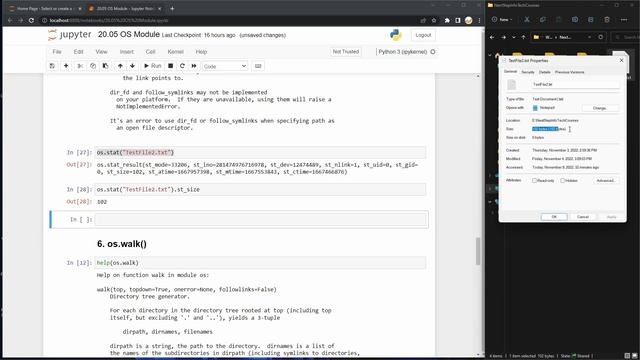Open the New dropdown in File Explorer
Viewport: 640px width, 360px height.
click(502, 20)
